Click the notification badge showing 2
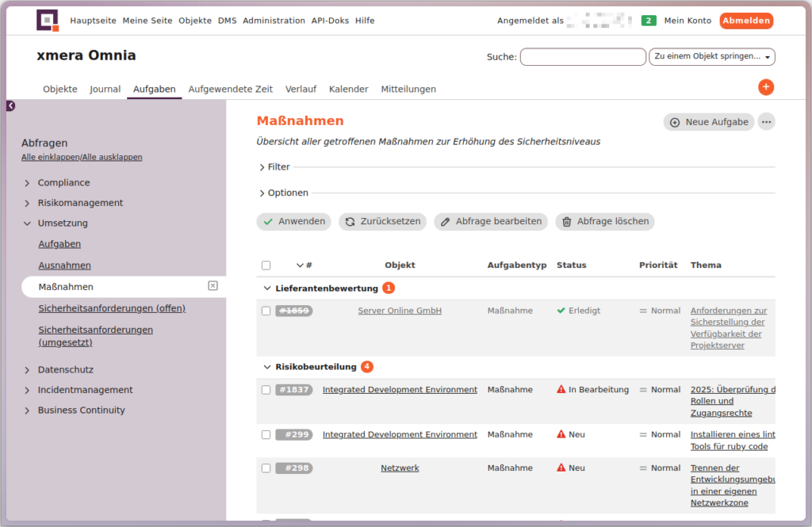This screenshot has width=812, height=527. pyautogui.click(x=649, y=21)
